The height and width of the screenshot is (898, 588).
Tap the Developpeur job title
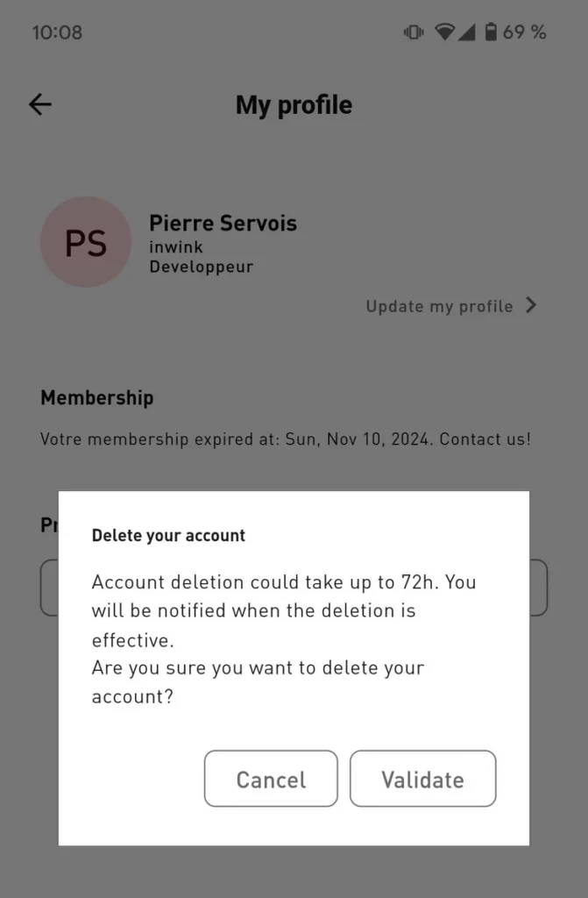[x=201, y=267]
